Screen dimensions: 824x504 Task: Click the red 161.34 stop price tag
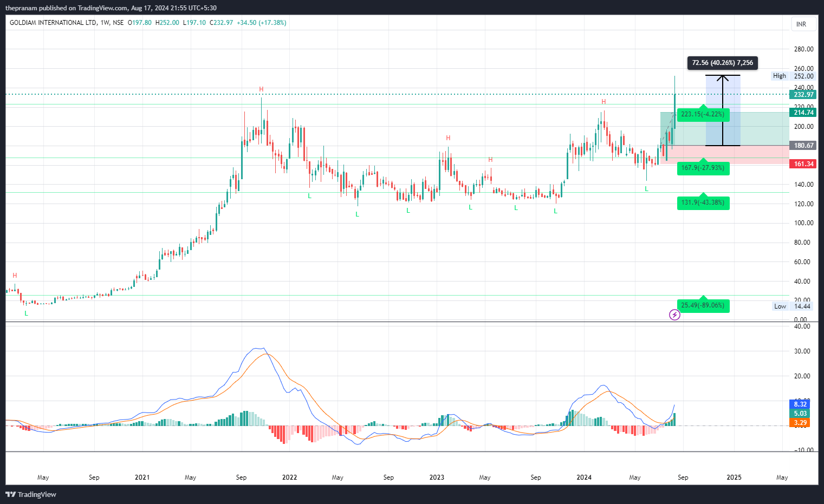point(803,164)
